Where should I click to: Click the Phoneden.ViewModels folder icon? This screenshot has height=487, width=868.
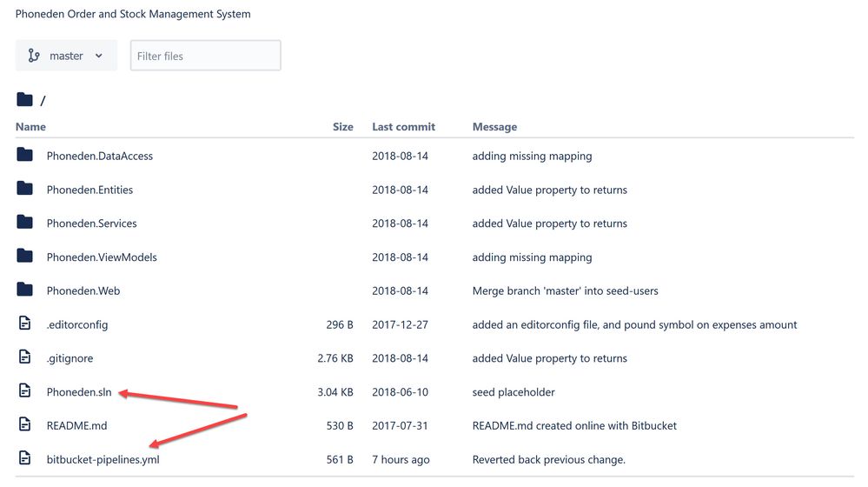click(24, 256)
